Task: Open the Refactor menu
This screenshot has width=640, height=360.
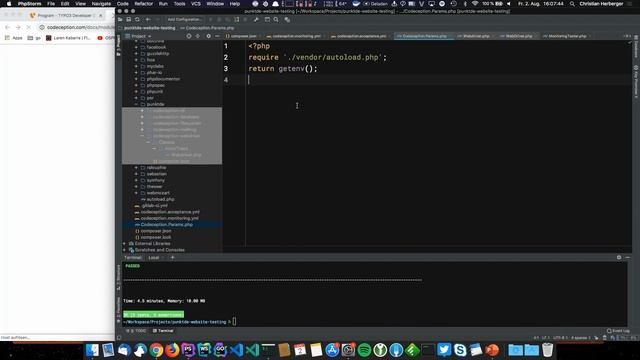Action: click(x=144, y=4)
